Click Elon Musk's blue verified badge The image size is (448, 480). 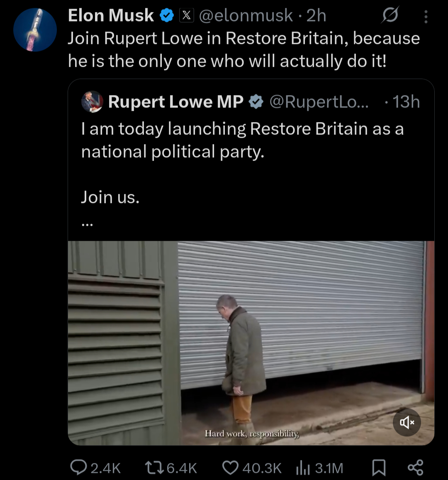pyautogui.click(x=166, y=16)
